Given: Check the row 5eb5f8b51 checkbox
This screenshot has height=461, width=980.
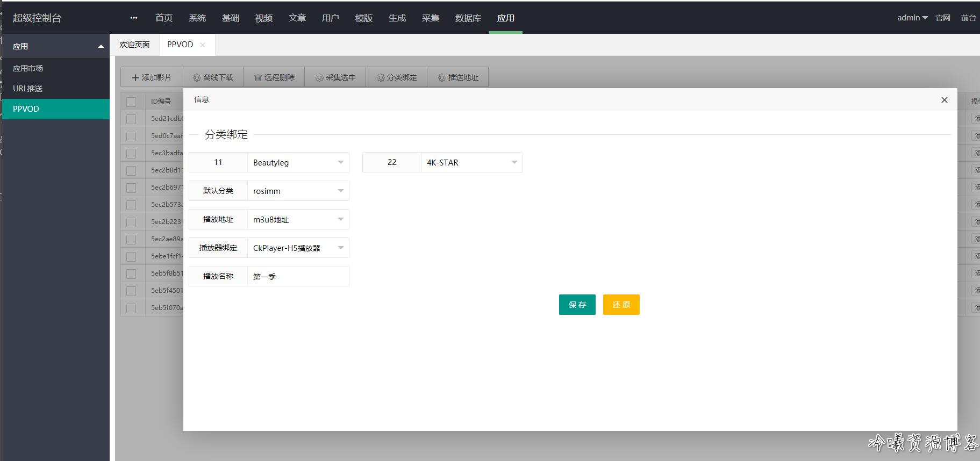Looking at the screenshot, I should point(131,273).
